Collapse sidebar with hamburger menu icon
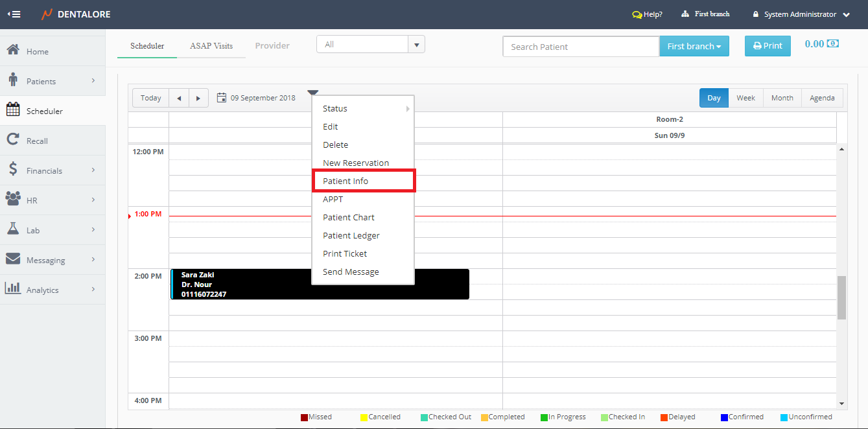The width and height of the screenshot is (868, 429). pos(14,14)
